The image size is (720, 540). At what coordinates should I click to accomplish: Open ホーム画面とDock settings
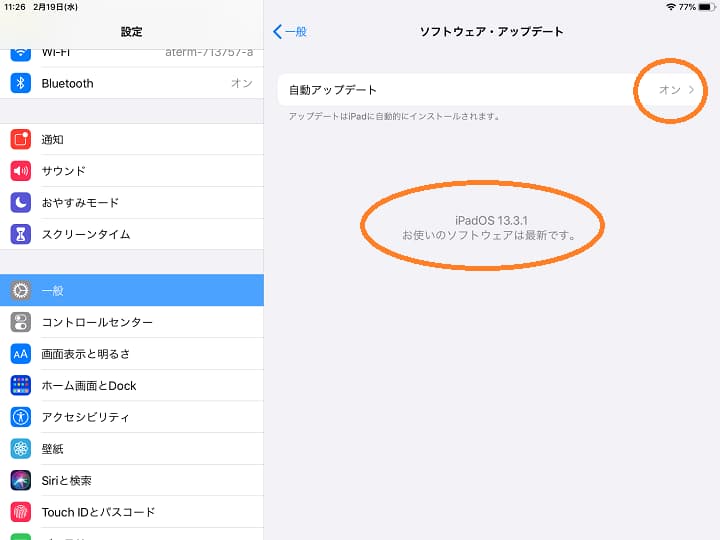coord(132,385)
